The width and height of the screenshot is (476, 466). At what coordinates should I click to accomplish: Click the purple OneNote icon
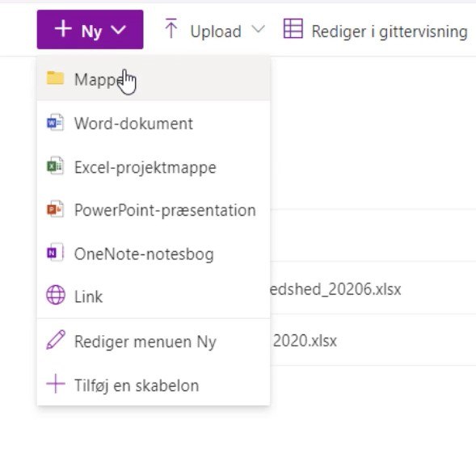(55, 252)
